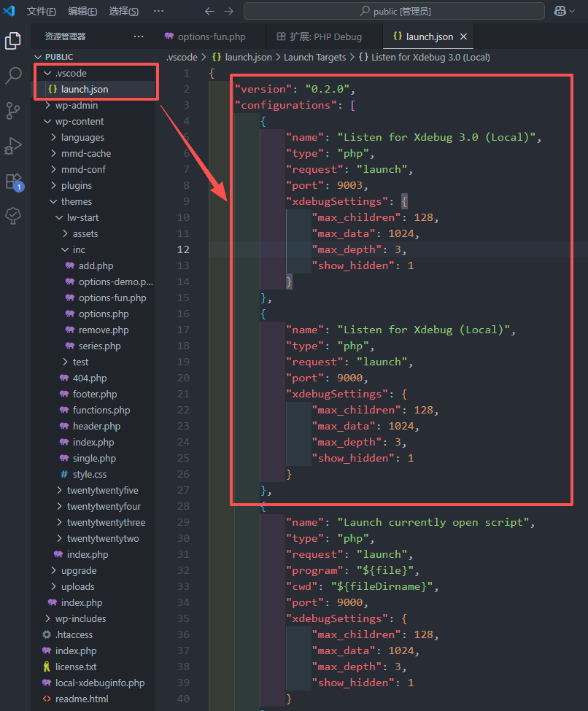This screenshot has height=711, width=588.
Task: Navigate forward using the right arrow
Action: click(229, 11)
